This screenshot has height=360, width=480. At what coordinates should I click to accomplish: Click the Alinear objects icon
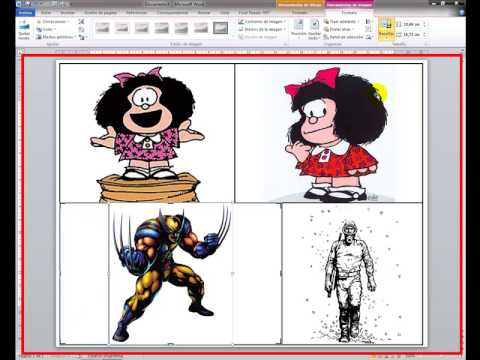pos(368,22)
